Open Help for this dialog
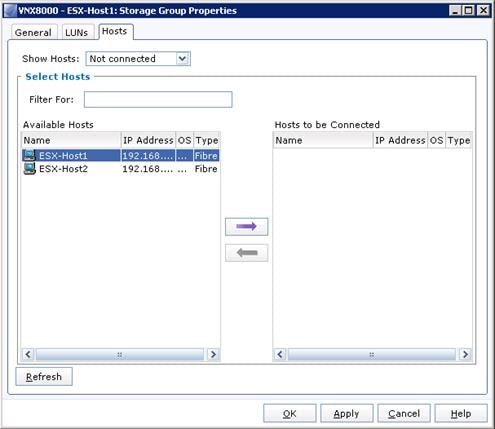This screenshot has width=495, height=429. click(461, 414)
